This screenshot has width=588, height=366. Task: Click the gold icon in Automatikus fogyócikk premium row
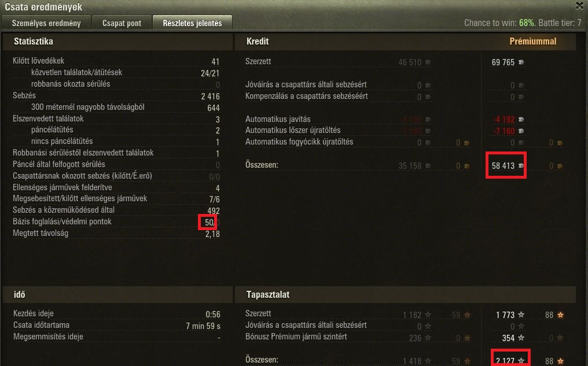[560, 143]
